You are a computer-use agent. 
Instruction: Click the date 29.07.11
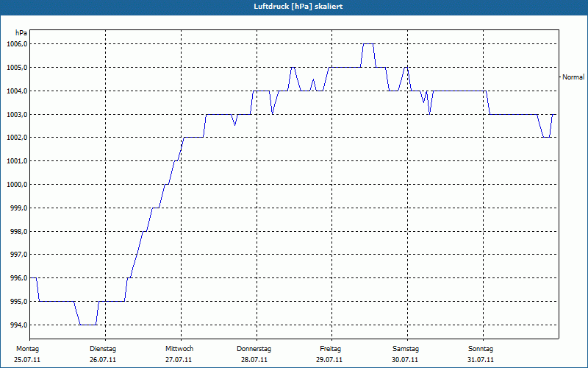click(x=329, y=360)
